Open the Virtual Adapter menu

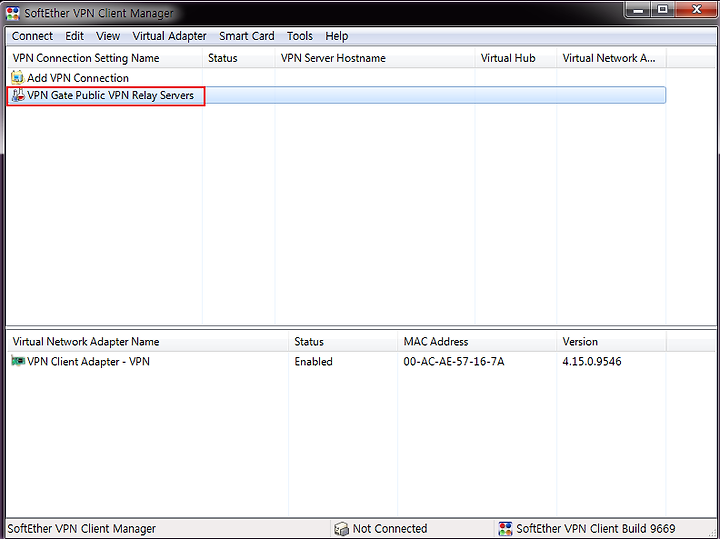tap(169, 36)
